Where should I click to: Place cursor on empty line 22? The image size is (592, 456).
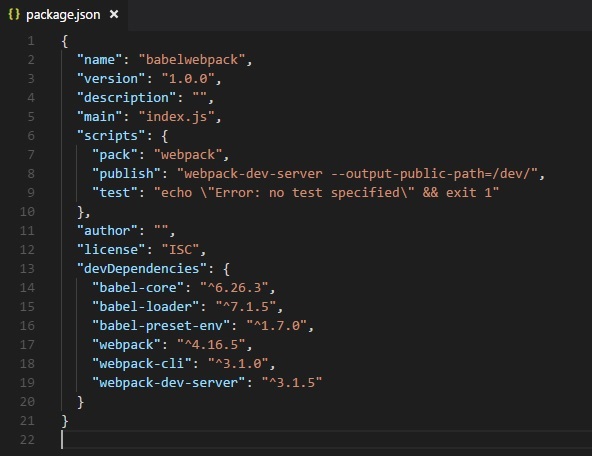click(x=326, y=439)
